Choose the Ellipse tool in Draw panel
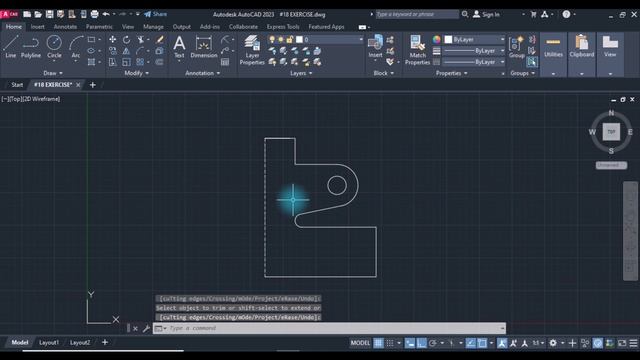 [91, 51]
